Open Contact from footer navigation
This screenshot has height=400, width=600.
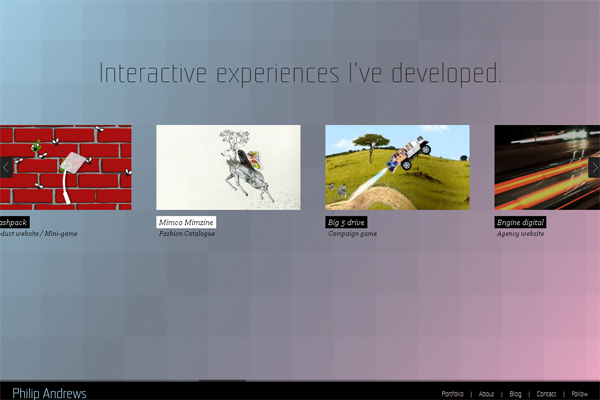pos(546,394)
